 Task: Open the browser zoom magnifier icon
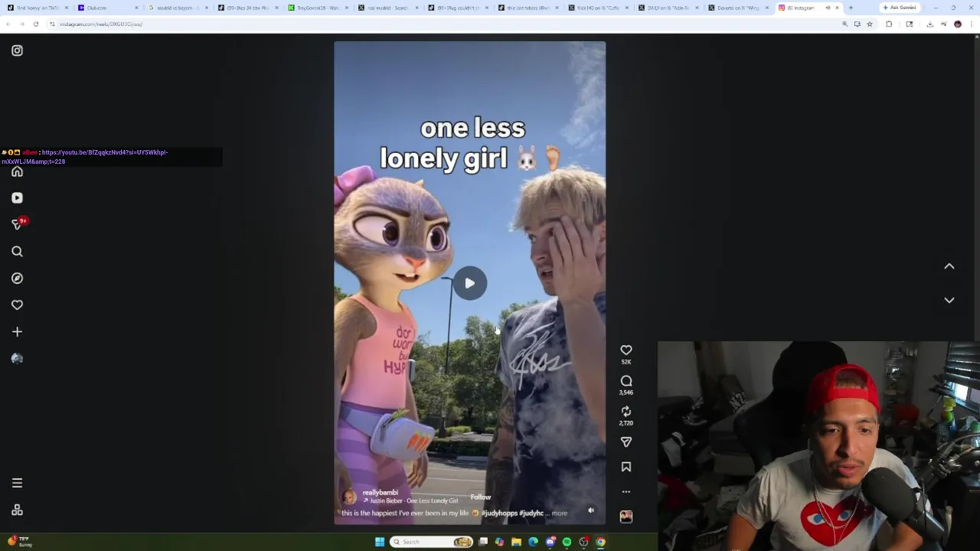click(844, 24)
